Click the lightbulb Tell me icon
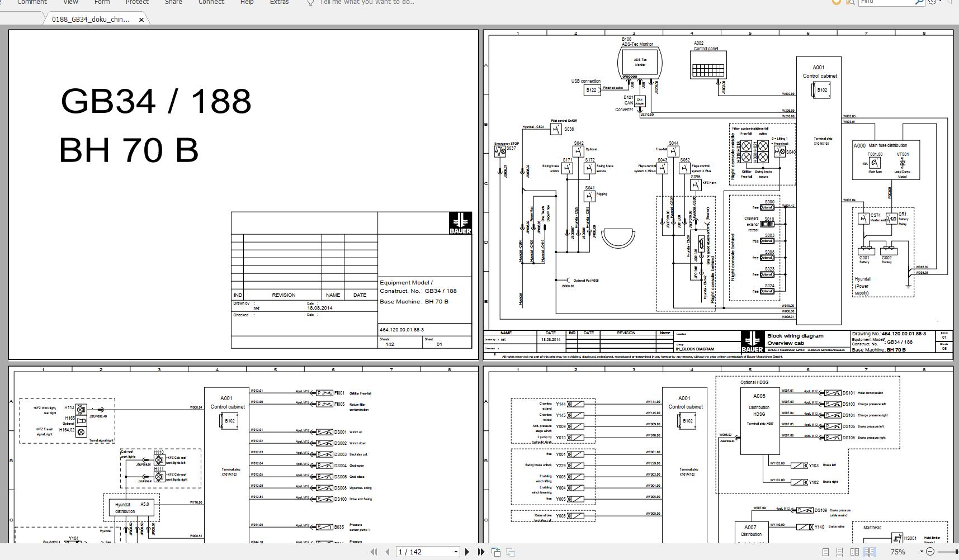The width and height of the screenshot is (959, 560). coord(311,2)
